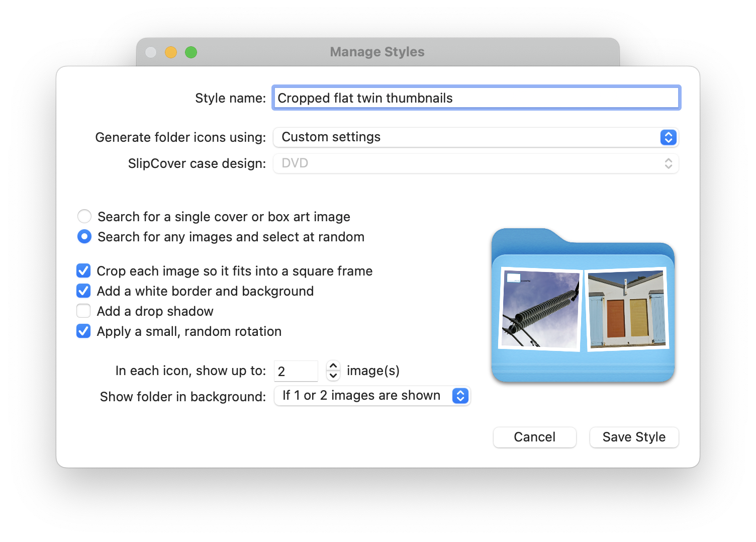Select Search for any images at random
The width and height of the screenshot is (756, 542).
pyautogui.click(x=84, y=236)
